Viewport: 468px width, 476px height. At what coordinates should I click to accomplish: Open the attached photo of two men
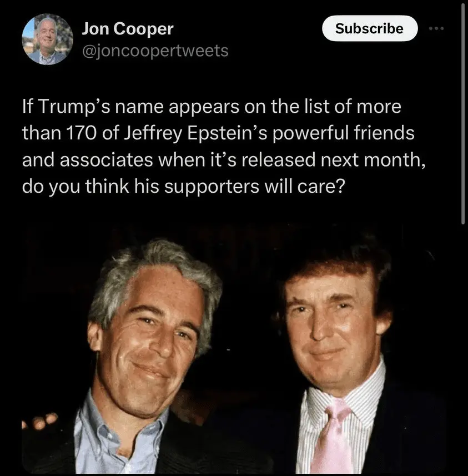[x=234, y=348]
